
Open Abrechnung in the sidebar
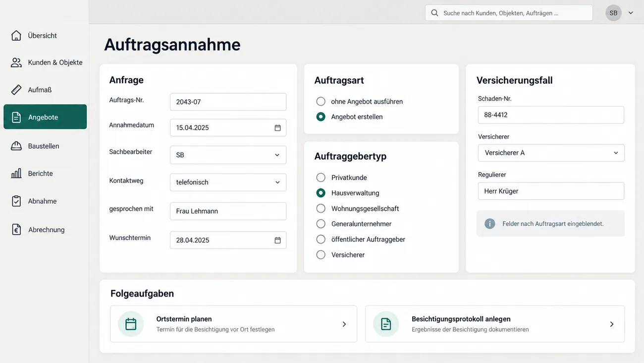coord(45,230)
